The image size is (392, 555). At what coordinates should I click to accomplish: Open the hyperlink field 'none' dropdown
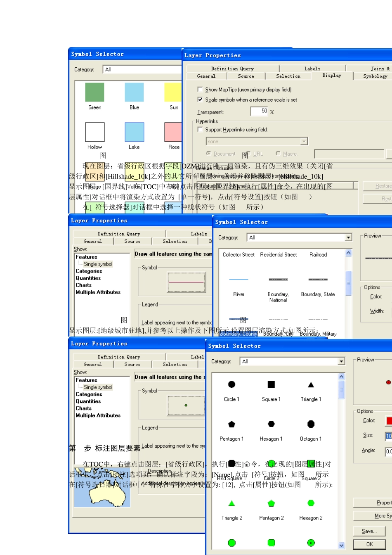[x=304, y=142]
